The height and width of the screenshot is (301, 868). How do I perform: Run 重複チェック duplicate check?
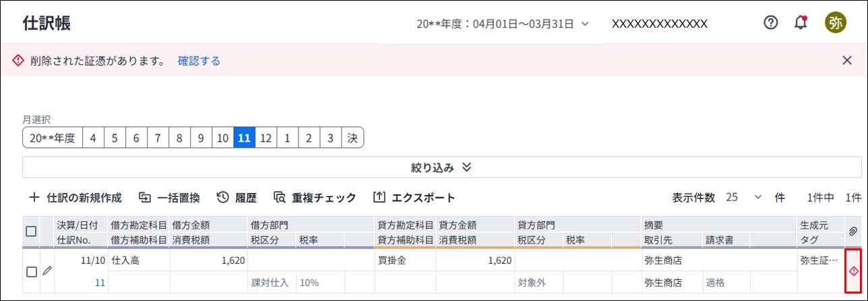coord(315,198)
